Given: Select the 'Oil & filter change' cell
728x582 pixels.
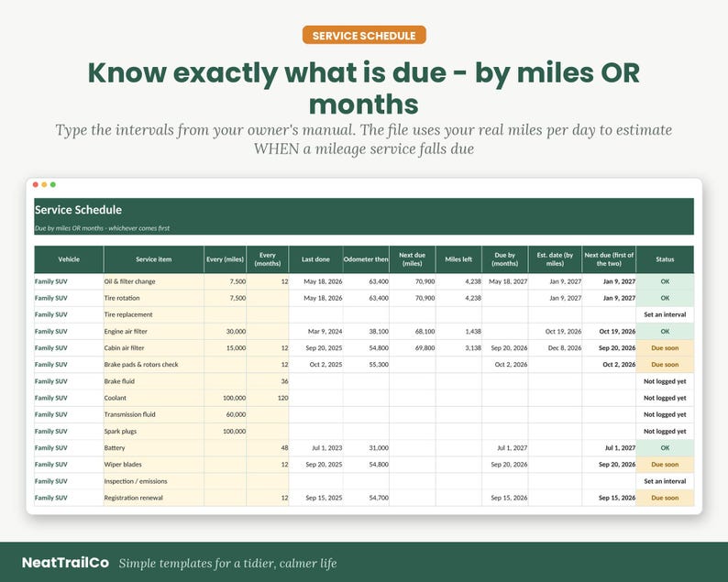Looking at the screenshot, I should click(x=154, y=281).
